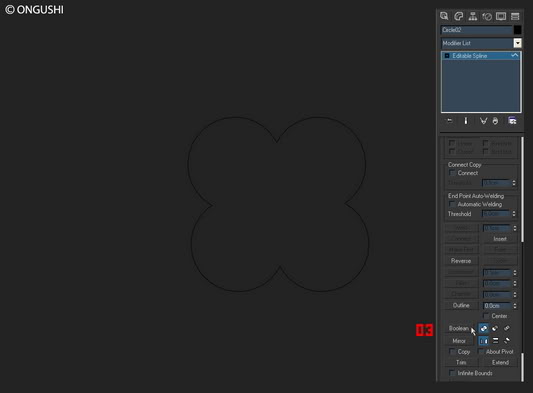
Task: Select Mirror Horizontally icon
Action: (483, 341)
